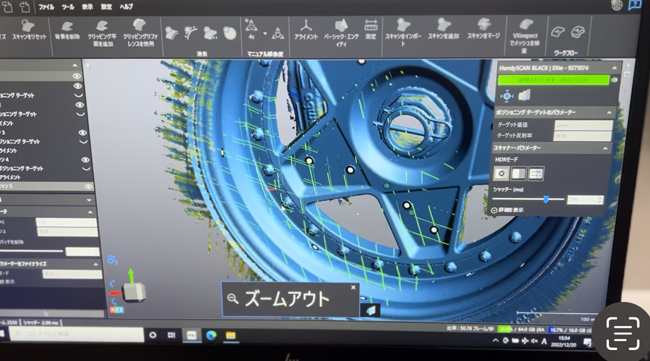The height and width of the screenshot is (361, 650).
Task: Expand 詳細を表示 in the scanner panel
Action: (x=507, y=210)
